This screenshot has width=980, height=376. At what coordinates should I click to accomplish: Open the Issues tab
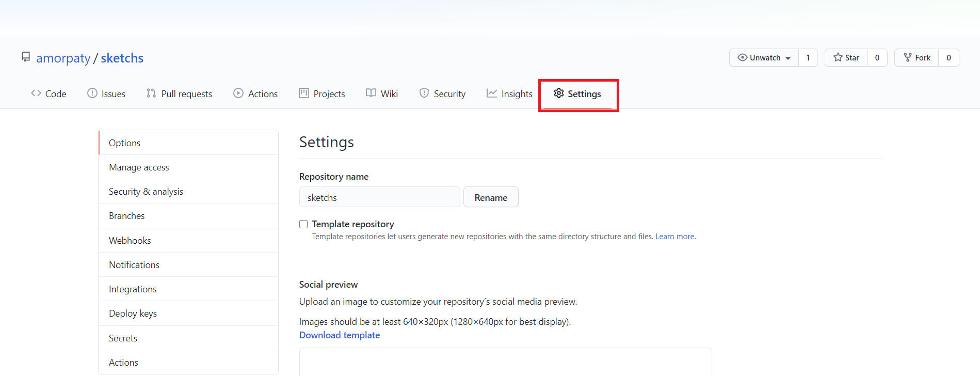(x=106, y=93)
